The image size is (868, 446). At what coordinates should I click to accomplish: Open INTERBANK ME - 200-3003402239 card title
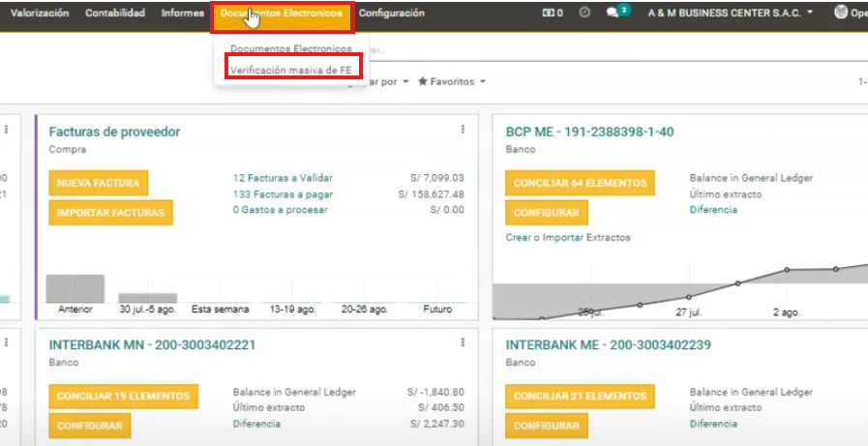609,344
